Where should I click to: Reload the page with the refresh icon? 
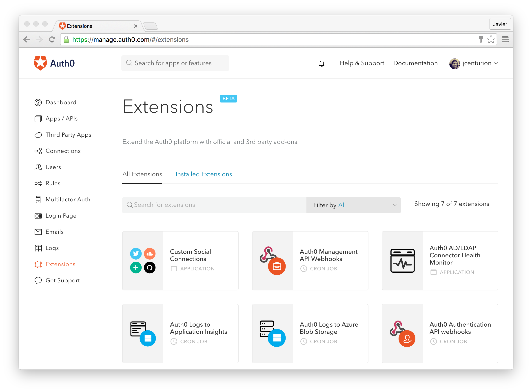pyautogui.click(x=52, y=39)
